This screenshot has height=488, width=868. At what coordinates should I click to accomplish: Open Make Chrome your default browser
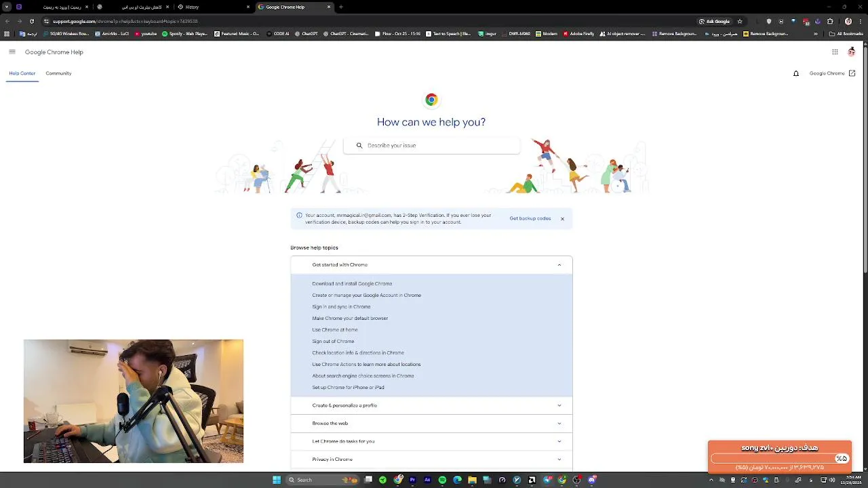pos(350,319)
